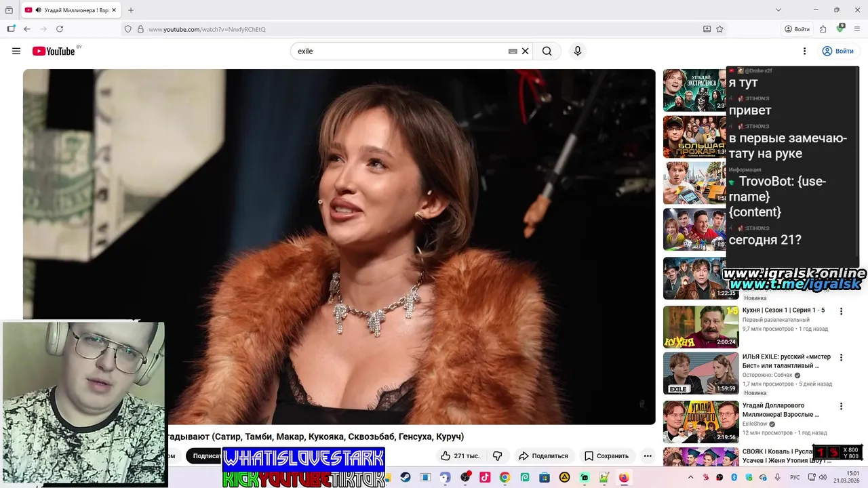Click the microphone icon in system tray
Image resolution: width=868 pixels, height=488 pixels.
[776, 477]
